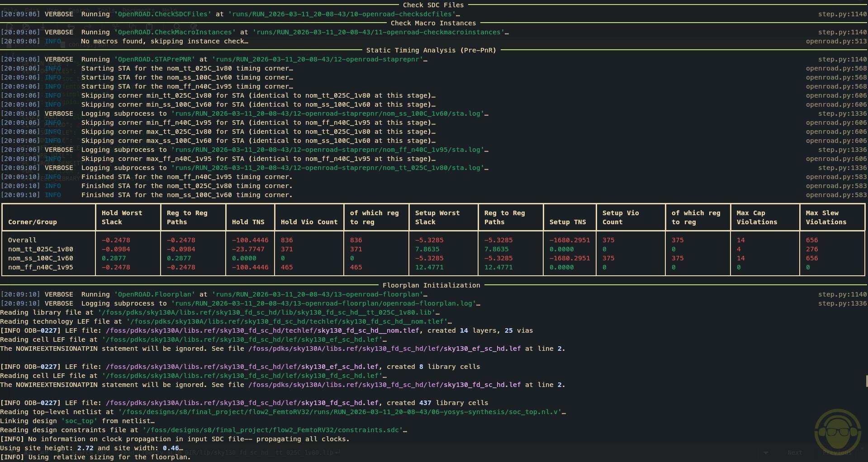Click the Setup TNS column header
This screenshot has width=868, height=462.
click(x=567, y=222)
